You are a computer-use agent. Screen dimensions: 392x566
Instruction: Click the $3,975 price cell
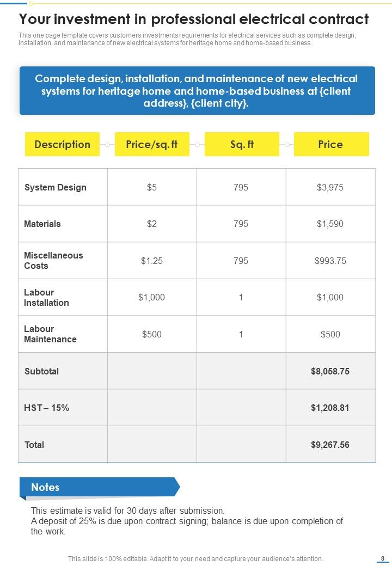point(330,187)
